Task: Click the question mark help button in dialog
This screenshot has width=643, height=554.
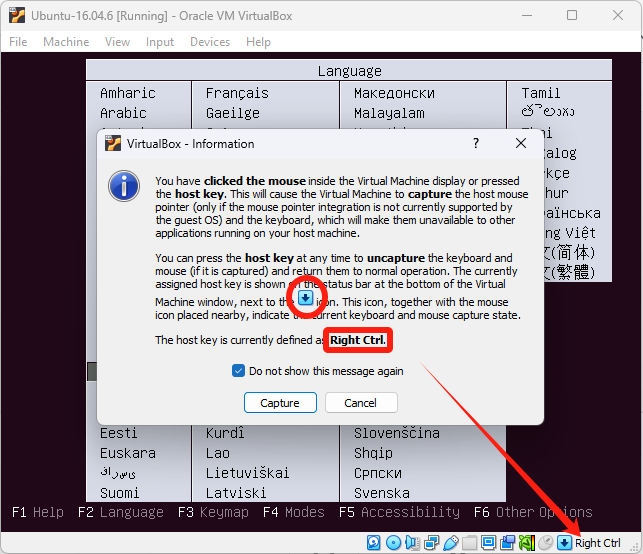Action: 476,143
